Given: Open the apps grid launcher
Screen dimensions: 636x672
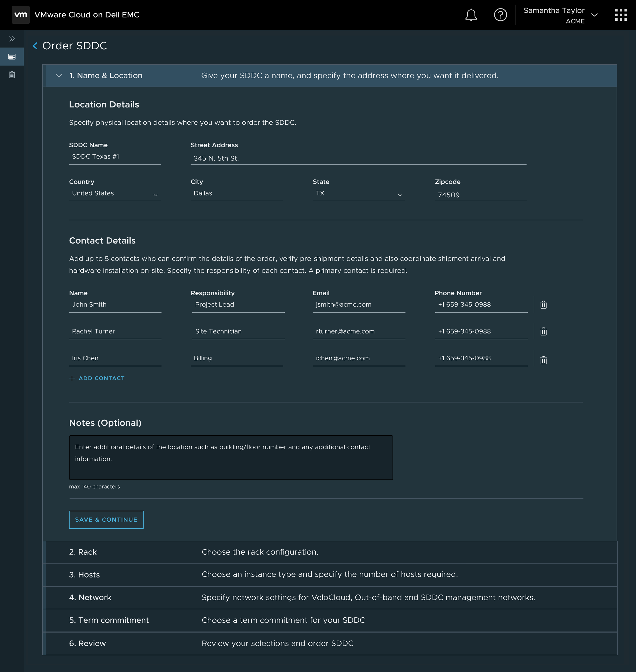Looking at the screenshot, I should pyautogui.click(x=621, y=15).
